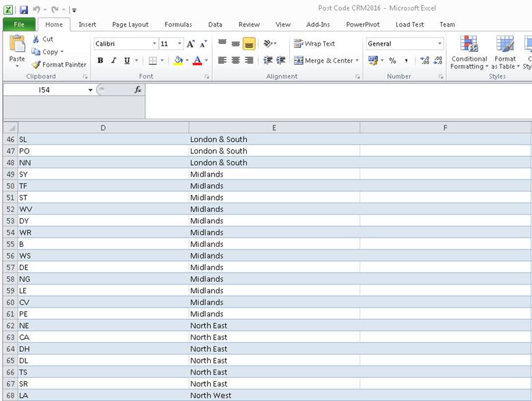The height and width of the screenshot is (401, 532).
Task: Click the Undo arrow icon
Action: (37, 10)
